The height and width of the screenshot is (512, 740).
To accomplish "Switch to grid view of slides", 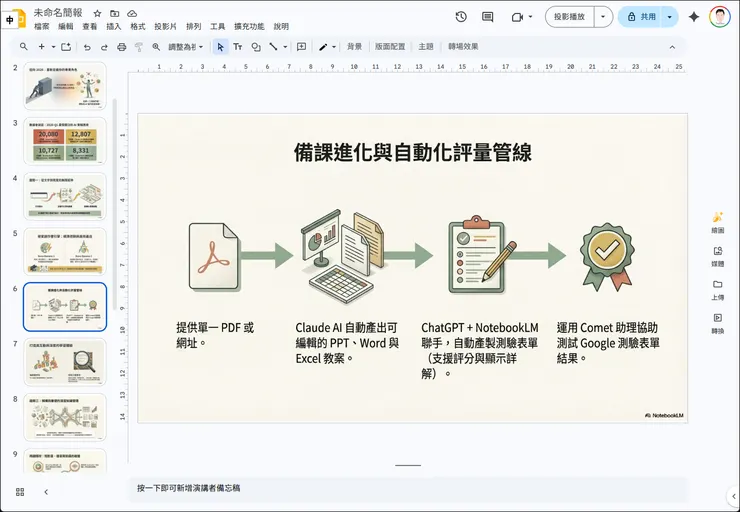I will click(20, 492).
